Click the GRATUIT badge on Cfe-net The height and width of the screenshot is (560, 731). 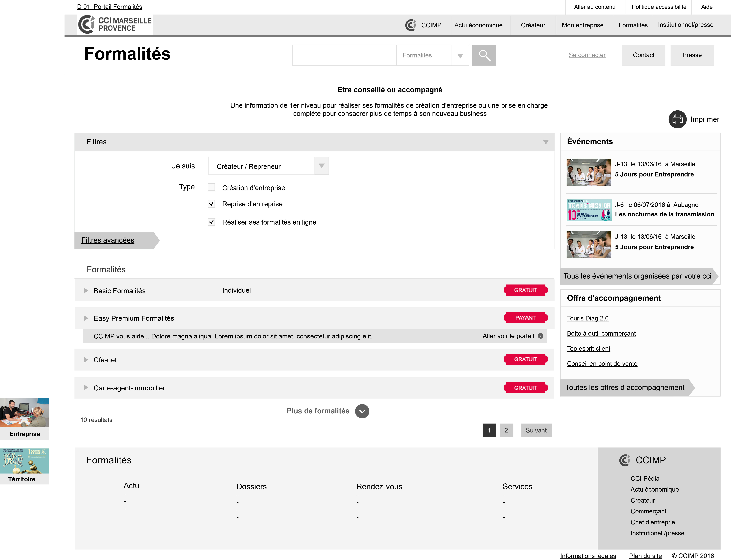526,359
